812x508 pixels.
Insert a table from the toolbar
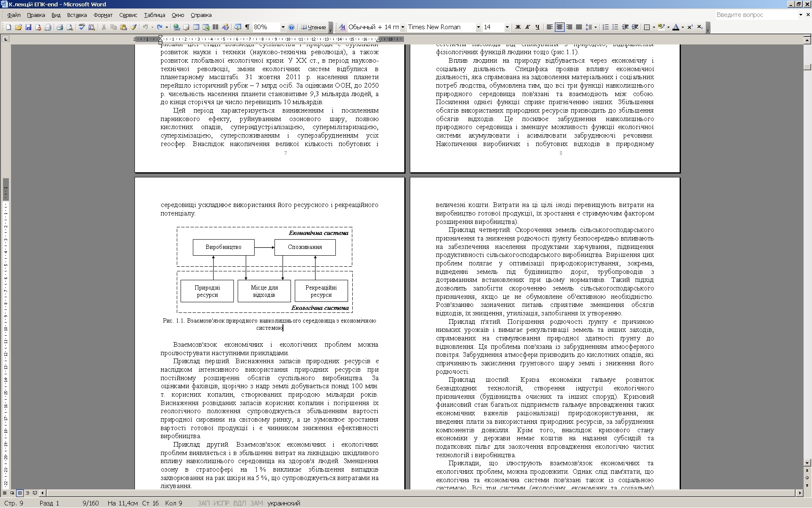196,27
